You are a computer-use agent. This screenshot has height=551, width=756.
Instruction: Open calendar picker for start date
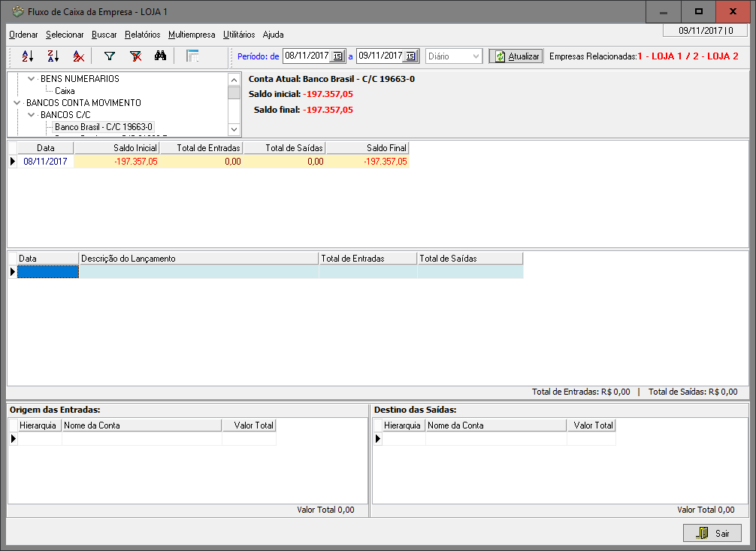click(x=337, y=56)
